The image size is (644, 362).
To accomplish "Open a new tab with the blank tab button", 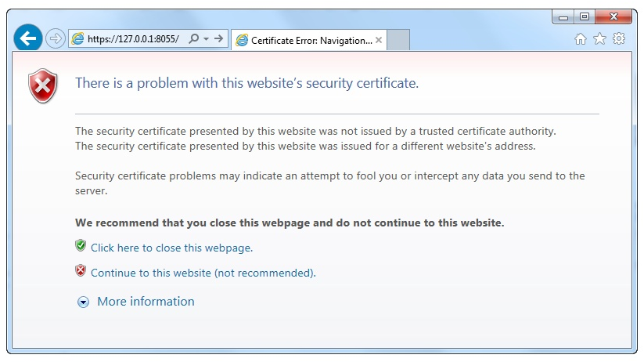I will (x=398, y=40).
